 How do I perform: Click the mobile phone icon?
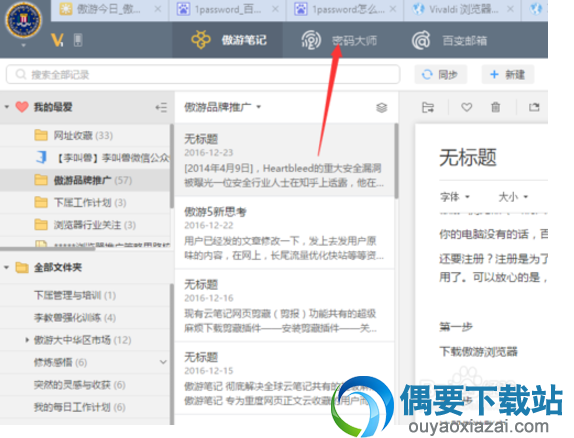[78, 40]
